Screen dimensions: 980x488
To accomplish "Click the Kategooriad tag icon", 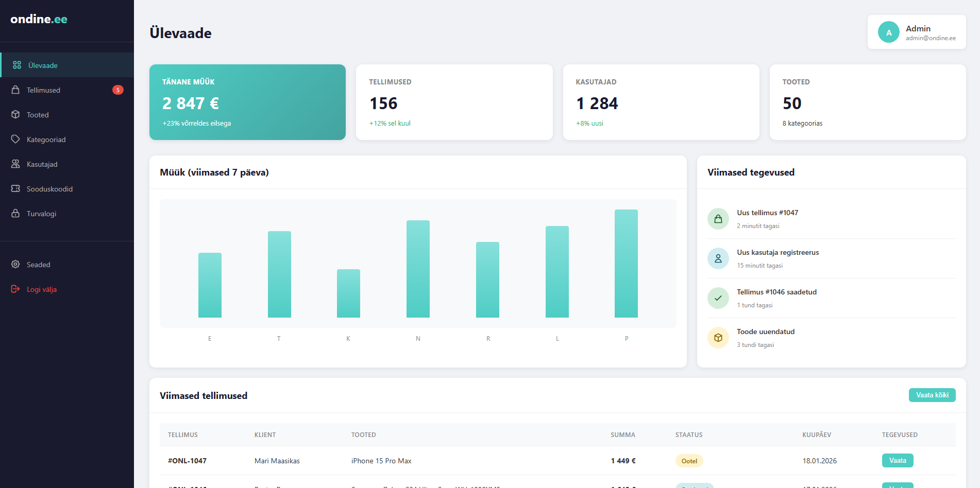I will pyautogui.click(x=15, y=140).
